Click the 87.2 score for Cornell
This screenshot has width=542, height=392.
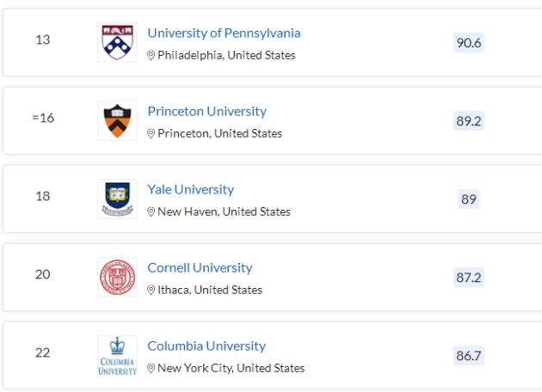pos(469,277)
